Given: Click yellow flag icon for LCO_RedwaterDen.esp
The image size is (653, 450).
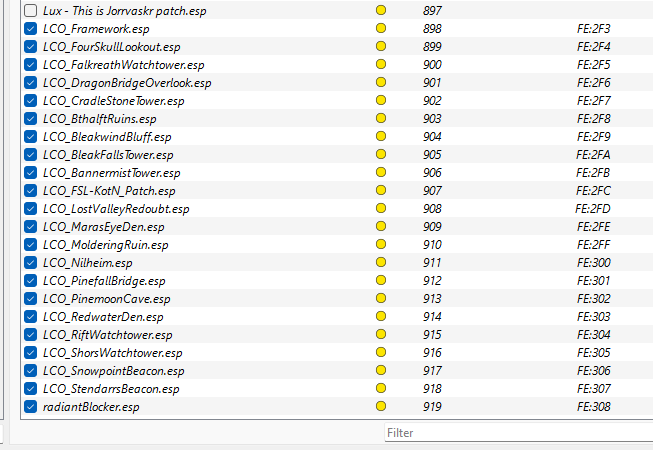Looking at the screenshot, I should (381, 316).
